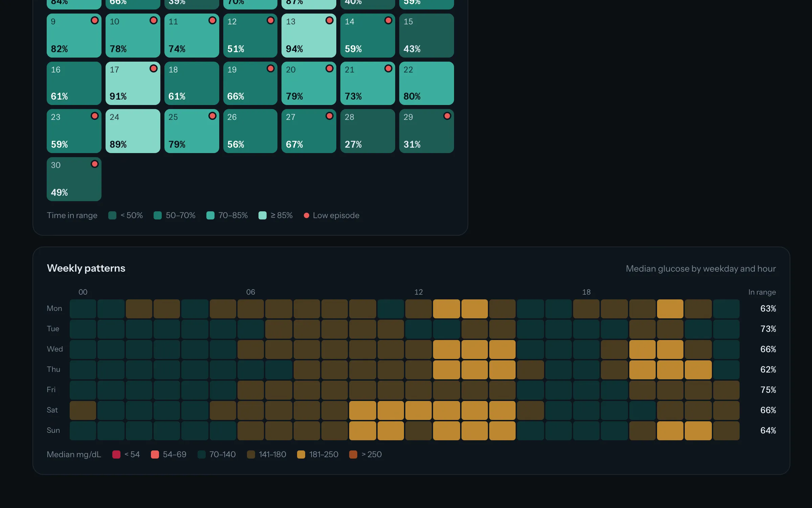
Task: Click the low episode marker on day 14
Action: pyautogui.click(x=388, y=20)
